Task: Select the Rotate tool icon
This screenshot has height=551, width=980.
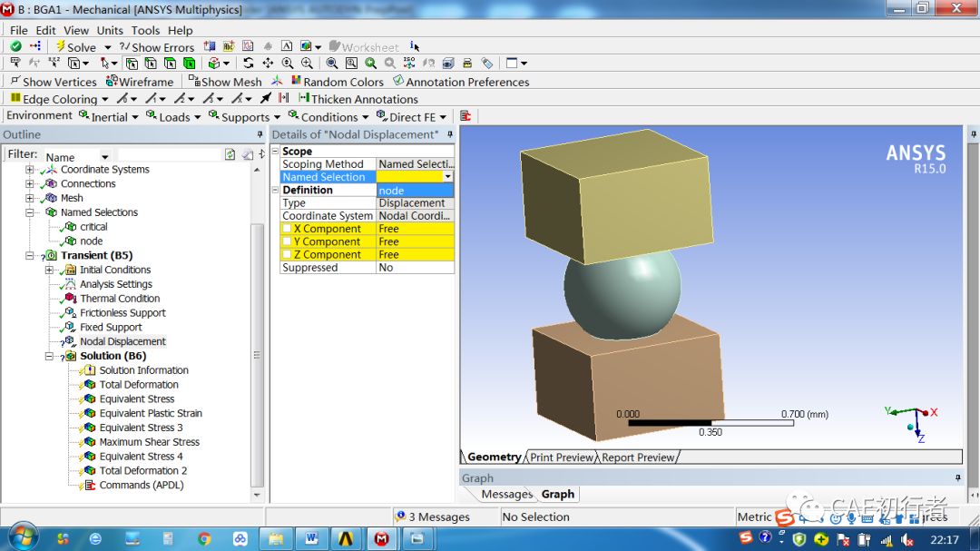Action: coord(247,63)
